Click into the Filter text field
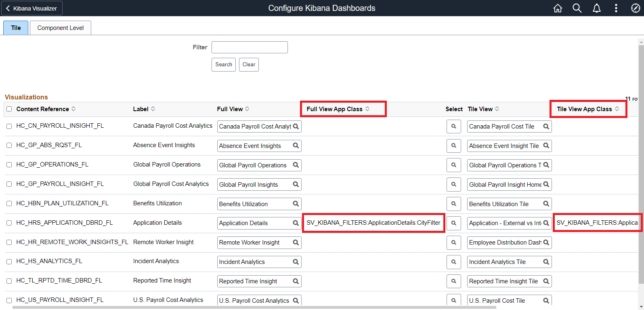This screenshot has width=644, height=310. 250,47
